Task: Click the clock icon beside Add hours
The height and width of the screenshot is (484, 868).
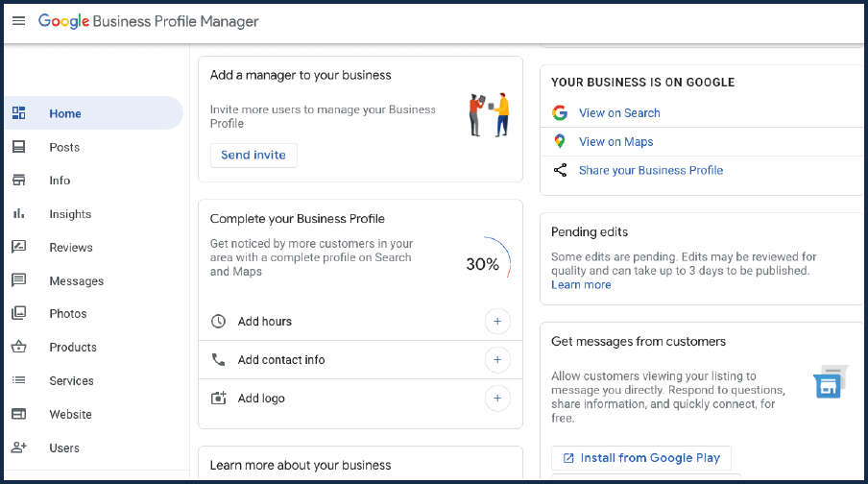Action: click(x=219, y=321)
